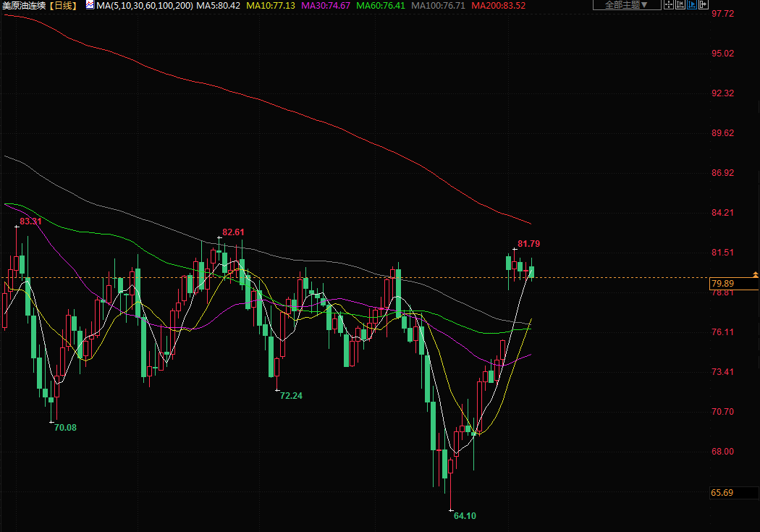Image resolution: width=760 pixels, height=532 pixels.
Task: Click the crosshair cursor icon in toolbar
Action: [670, 5]
